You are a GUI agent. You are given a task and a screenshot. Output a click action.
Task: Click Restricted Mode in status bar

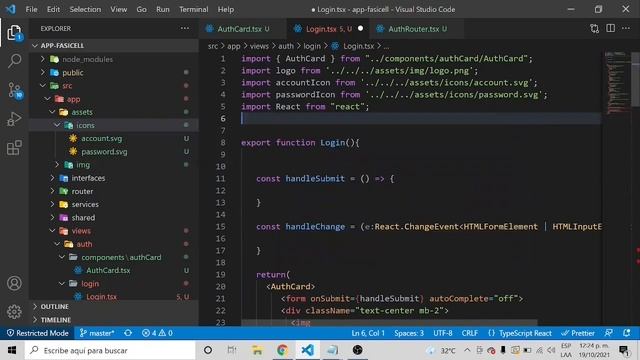pos(38,333)
